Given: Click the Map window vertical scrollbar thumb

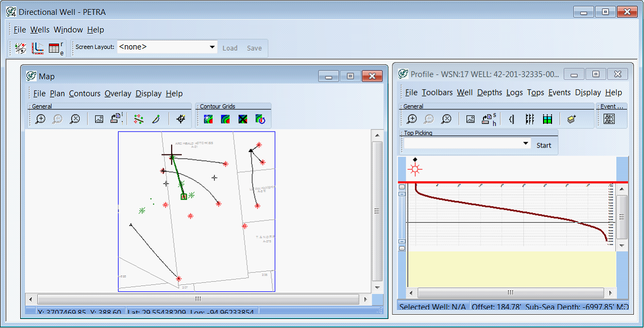Looking at the screenshot, I should (x=377, y=211).
